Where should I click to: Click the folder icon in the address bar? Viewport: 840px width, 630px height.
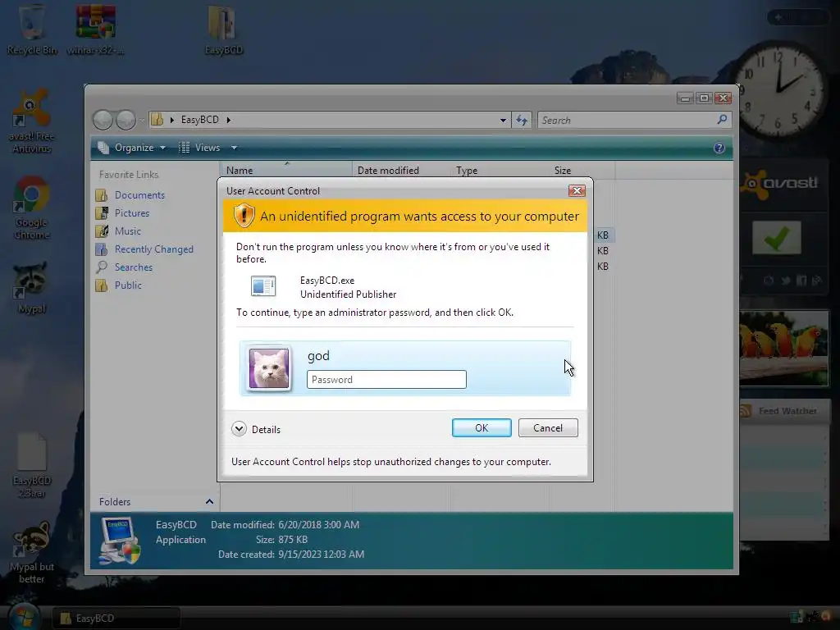(x=157, y=120)
